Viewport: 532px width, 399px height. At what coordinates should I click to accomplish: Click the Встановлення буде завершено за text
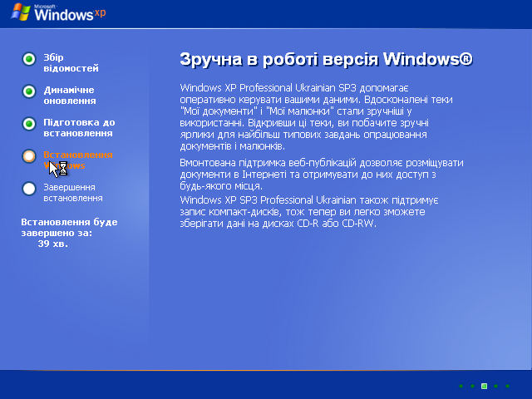69,227
